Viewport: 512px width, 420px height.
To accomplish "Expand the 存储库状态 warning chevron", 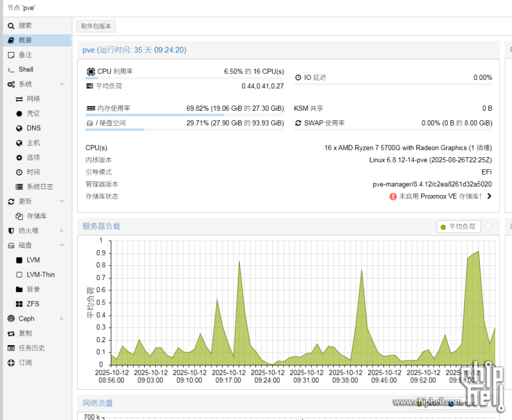I will 489,196.
